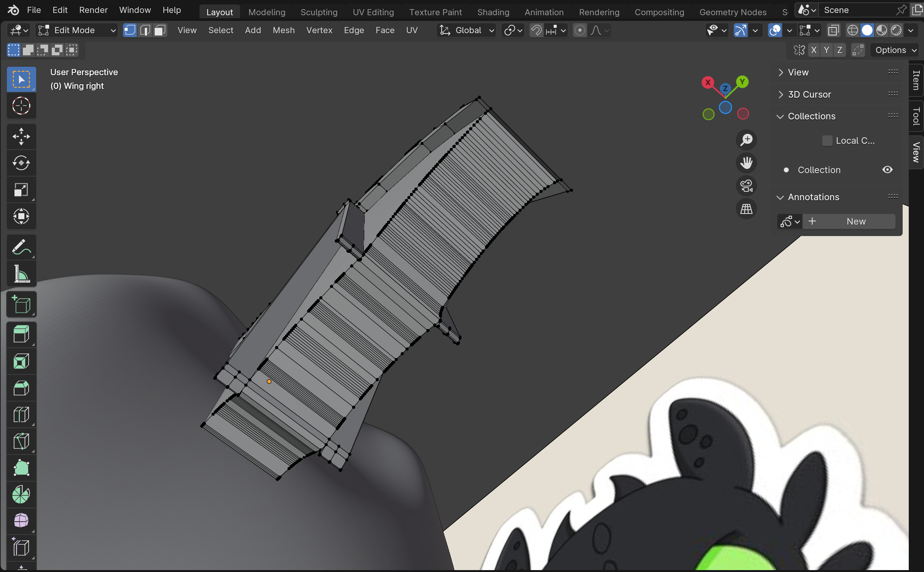Select the Poly Build tool
The image size is (924, 572).
21,468
